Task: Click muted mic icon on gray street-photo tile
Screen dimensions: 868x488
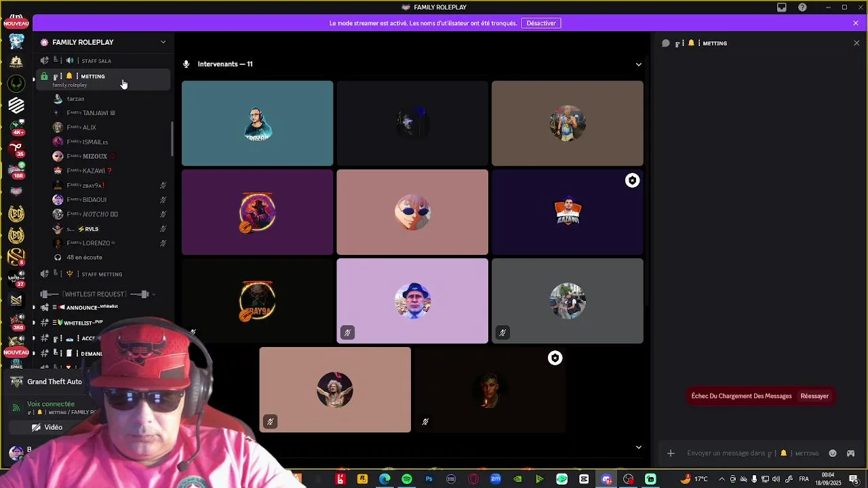Action: [x=502, y=333]
